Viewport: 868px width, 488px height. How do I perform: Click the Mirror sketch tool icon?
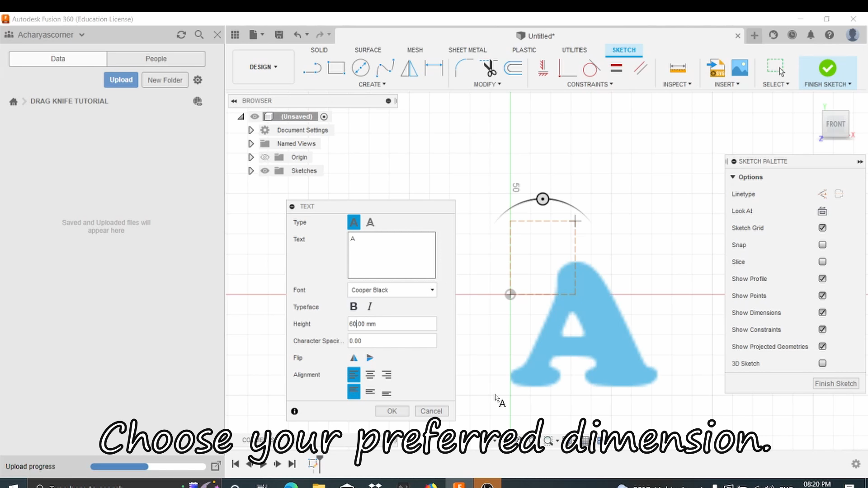tap(409, 68)
